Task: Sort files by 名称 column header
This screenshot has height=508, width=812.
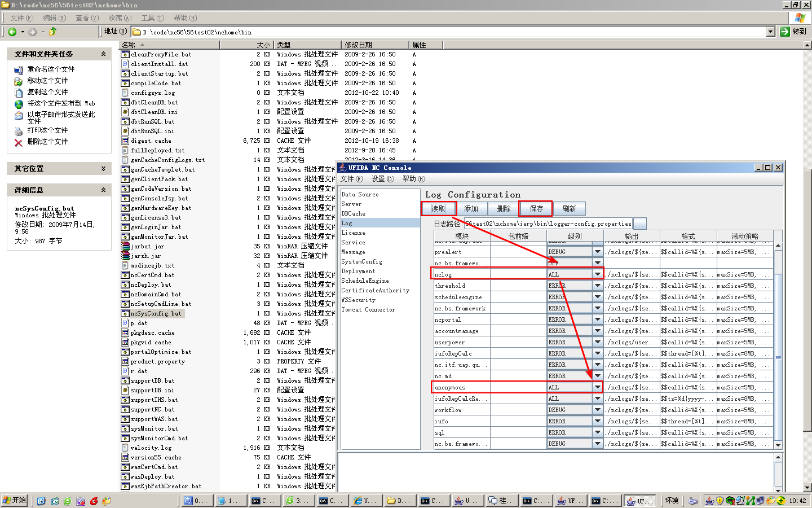Action: coord(169,45)
